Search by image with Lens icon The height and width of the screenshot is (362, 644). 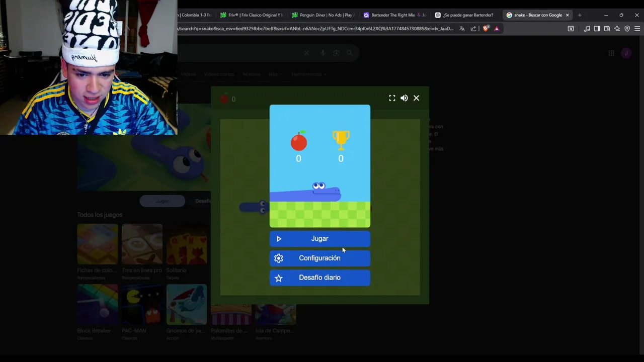tap(337, 53)
